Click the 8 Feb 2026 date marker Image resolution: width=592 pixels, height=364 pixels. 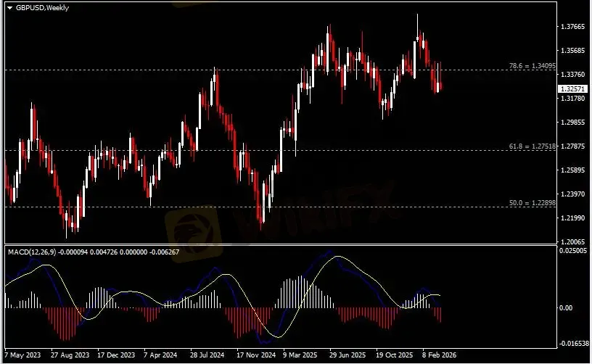pos(440,357)
